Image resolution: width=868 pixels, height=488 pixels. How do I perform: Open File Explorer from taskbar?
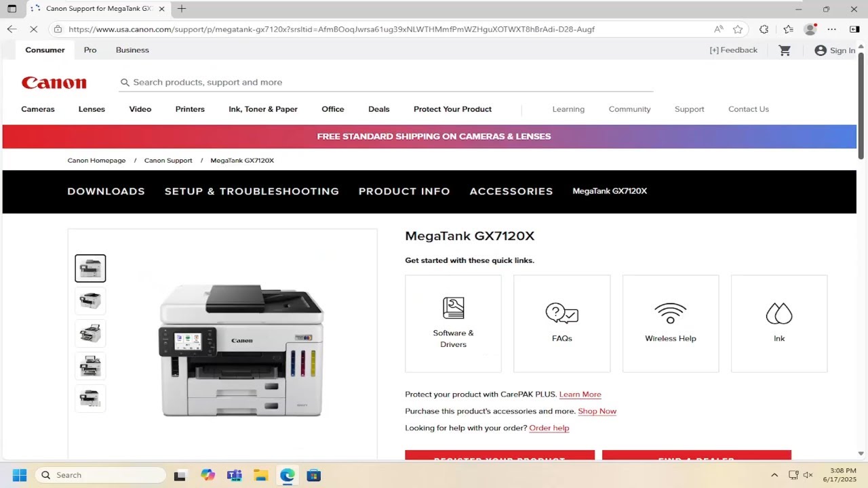click(260, 475)
